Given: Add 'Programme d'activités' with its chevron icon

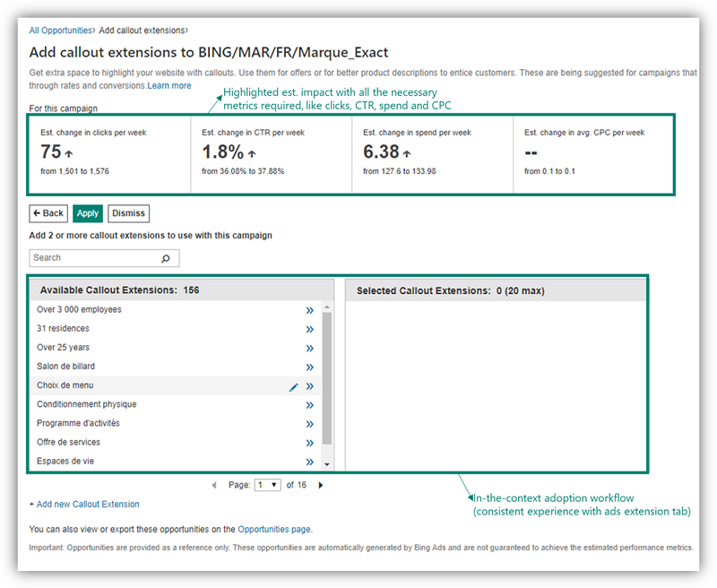Looking at the screenshot, I should 309,424.
